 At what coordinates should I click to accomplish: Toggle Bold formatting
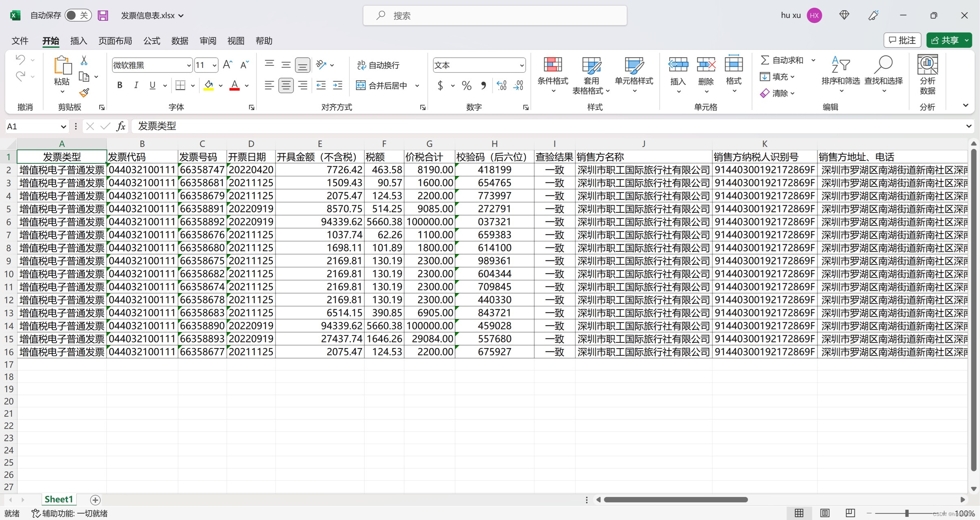pos(120,85)
